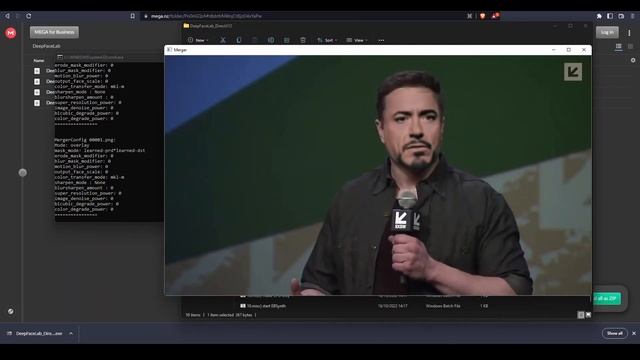Viewport: 640px width, 360px height.
Task: Open the MEGA settings gear icon
Action: pyautogui.click(x=633, y=60)
